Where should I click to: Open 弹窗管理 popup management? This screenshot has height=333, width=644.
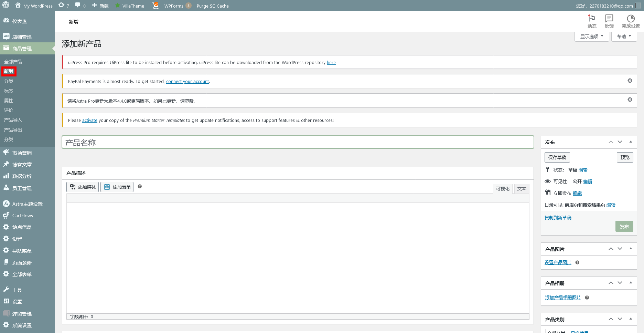tap(28, 314)
